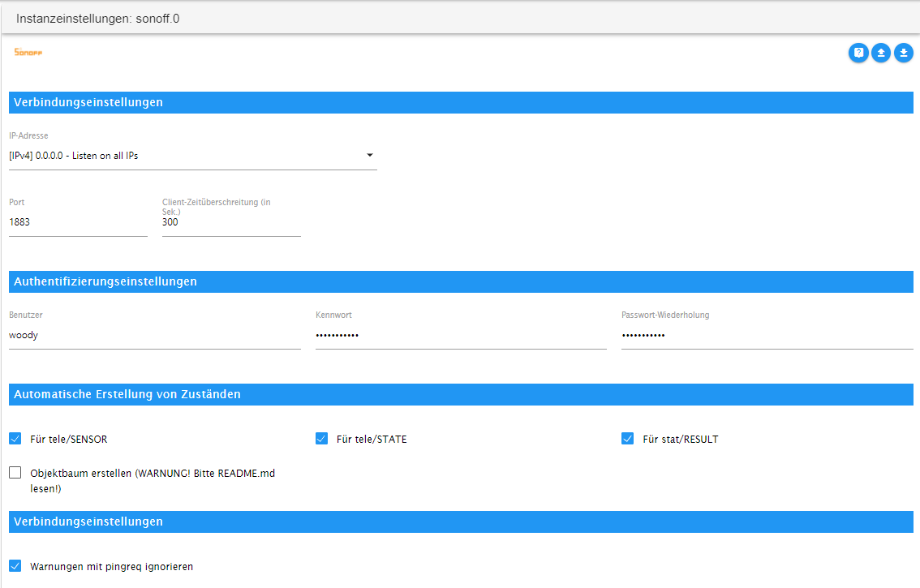Image resolution: width=920 pixels, height=588 pixels.
Task: Uncheck Für tele/STATE checkbox
Action: pyautogui.click(x=321, y=438)
